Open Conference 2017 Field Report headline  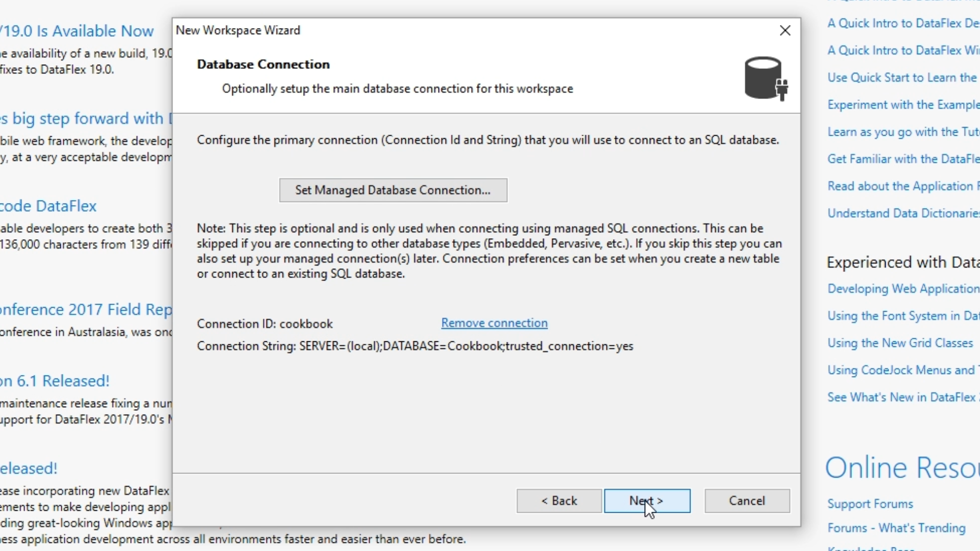point(86,310)
